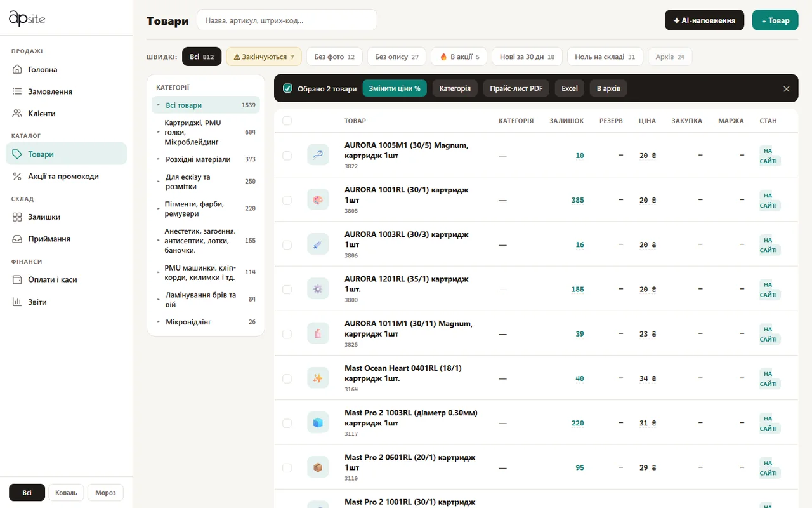
Task: Export selection to Excel
Action: tap(570, 88)
